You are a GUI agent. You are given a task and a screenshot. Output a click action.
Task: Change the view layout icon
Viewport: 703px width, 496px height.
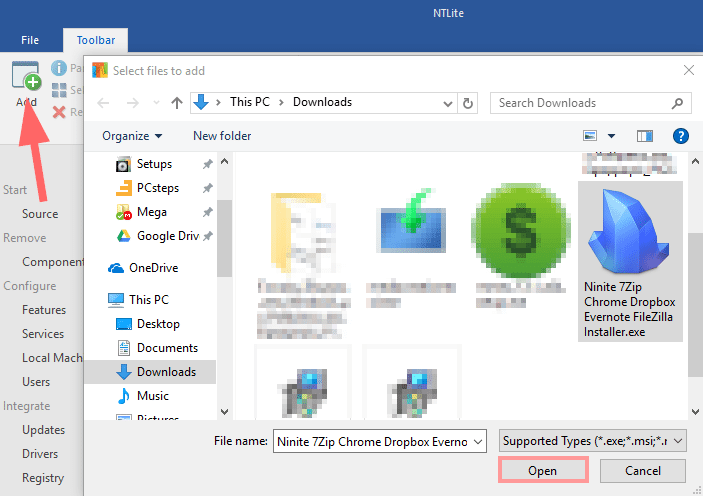(x=590, y=135)
